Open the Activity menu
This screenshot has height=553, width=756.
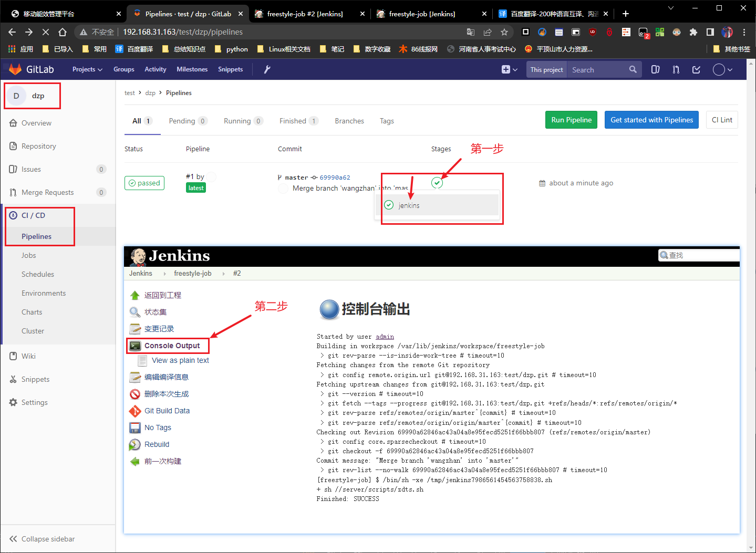[156, 69]
